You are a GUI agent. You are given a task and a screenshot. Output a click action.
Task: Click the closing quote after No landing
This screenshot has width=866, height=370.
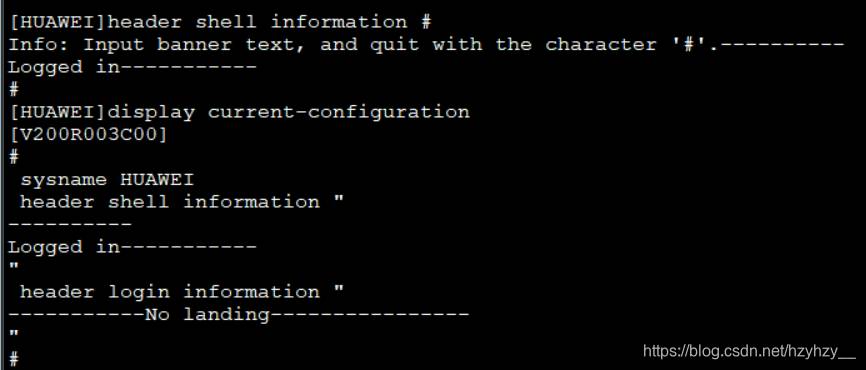click(x=14, y=334)
